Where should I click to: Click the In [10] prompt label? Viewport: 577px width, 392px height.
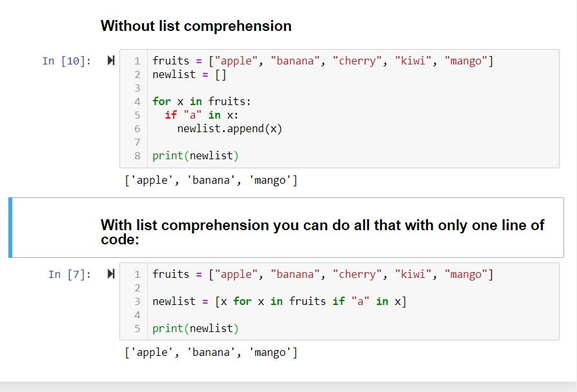tap(66, 61)
